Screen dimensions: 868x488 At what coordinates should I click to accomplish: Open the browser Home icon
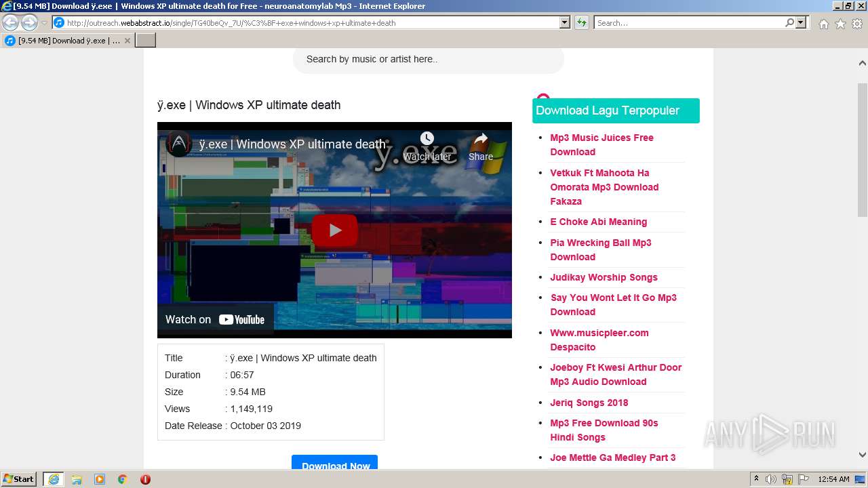[x=823, y=24]
